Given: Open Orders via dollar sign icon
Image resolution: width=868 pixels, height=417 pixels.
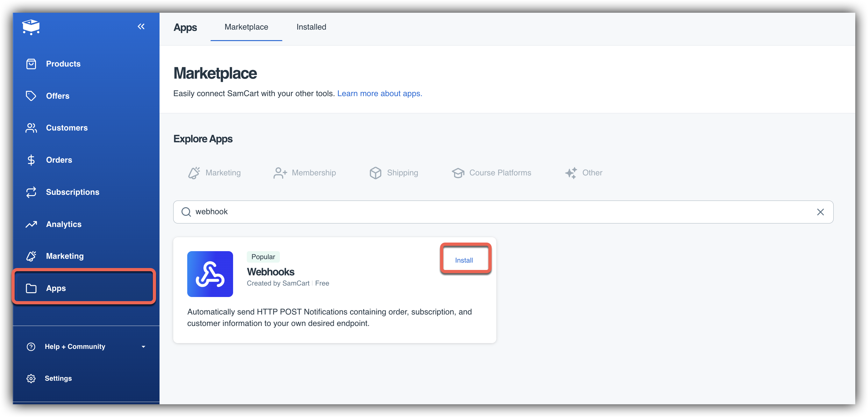Looking at the screenshot, I should (31, 160).
